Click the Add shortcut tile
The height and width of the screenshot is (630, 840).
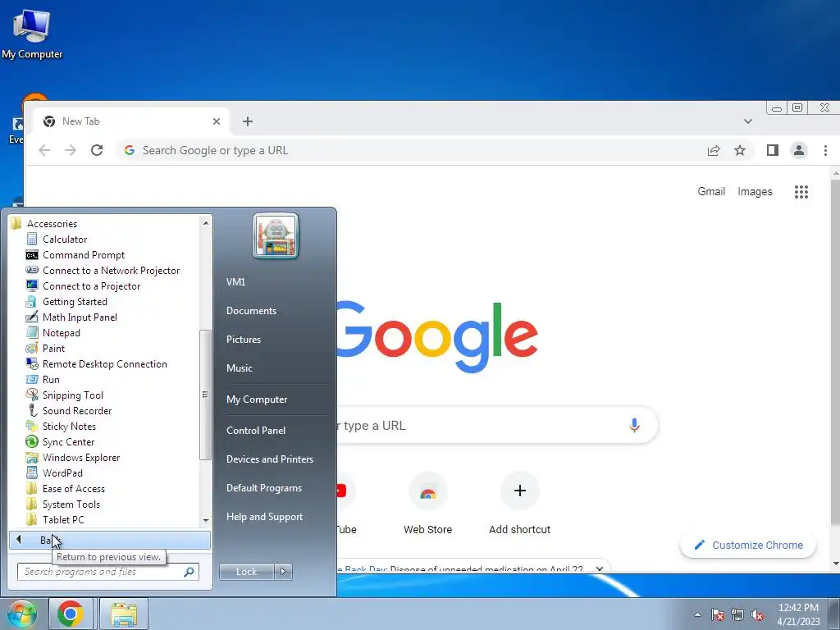(x=519, y=504)
